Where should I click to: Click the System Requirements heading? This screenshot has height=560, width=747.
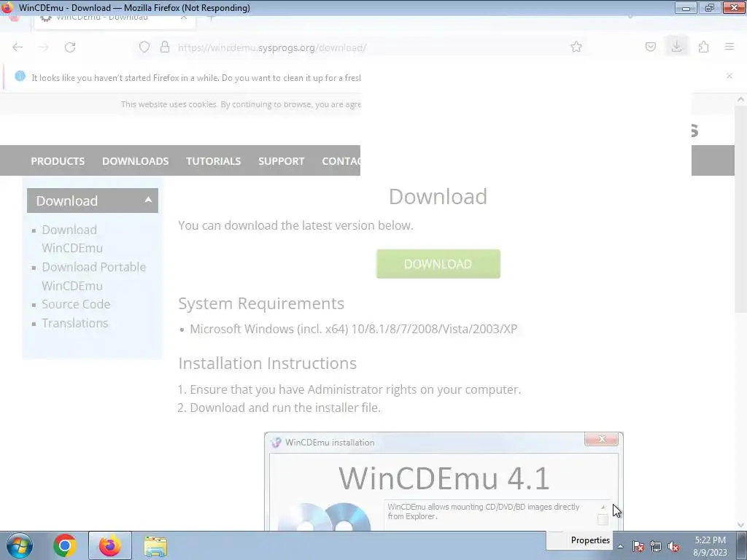tap(261, 303)
